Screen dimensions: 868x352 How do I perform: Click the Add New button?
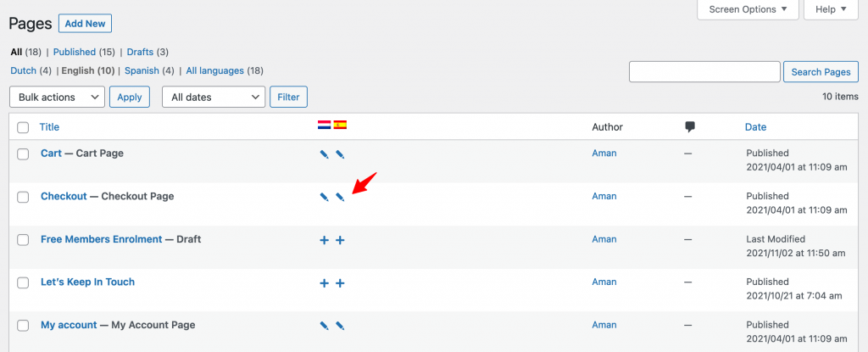click(86, 24)
